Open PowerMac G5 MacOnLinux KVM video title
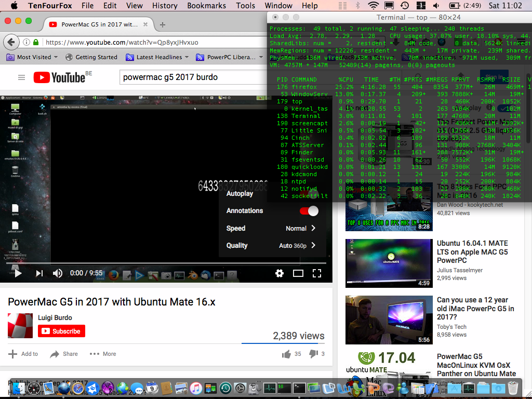 (476, 365)
